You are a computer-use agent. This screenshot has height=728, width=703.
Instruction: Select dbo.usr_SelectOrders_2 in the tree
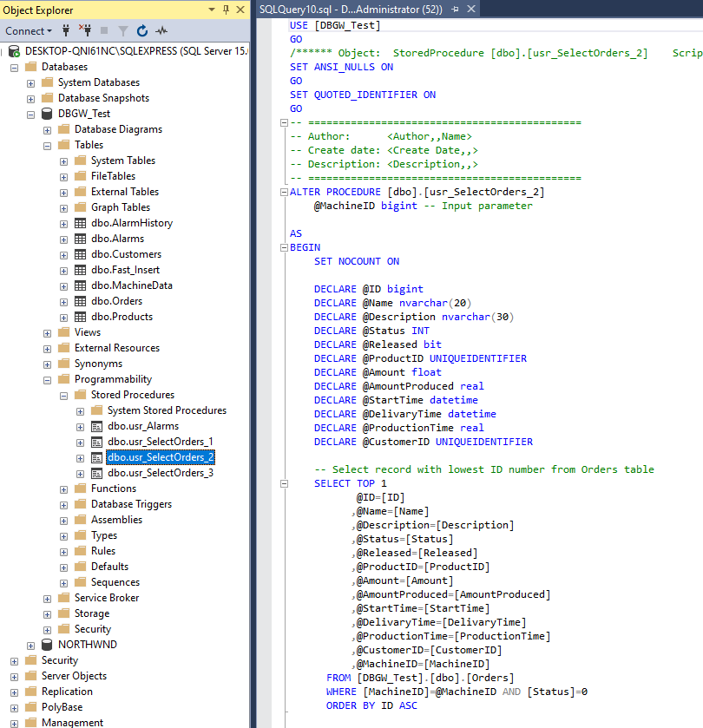161,457
